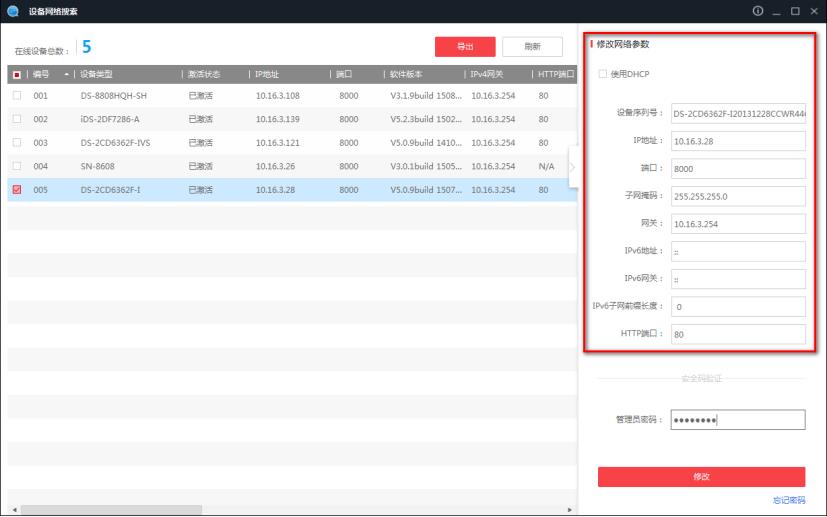The width and height of the screenshot is (827, 517).
Task: Click the 管理员密码 password field
Action: (x=737, y=420)
